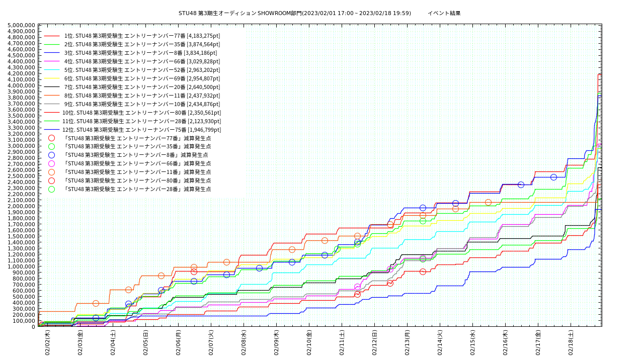Click the 02/18(土) date label on x-axis
Viewport: 644px width, 362px height.
[x=571, y=342]
